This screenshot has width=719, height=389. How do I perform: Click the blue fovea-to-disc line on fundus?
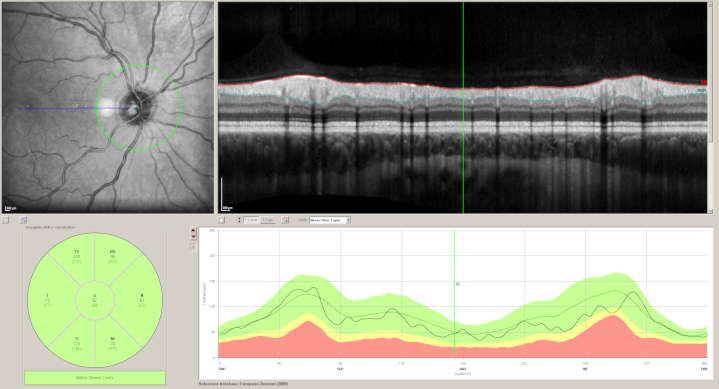click(77, 109)
